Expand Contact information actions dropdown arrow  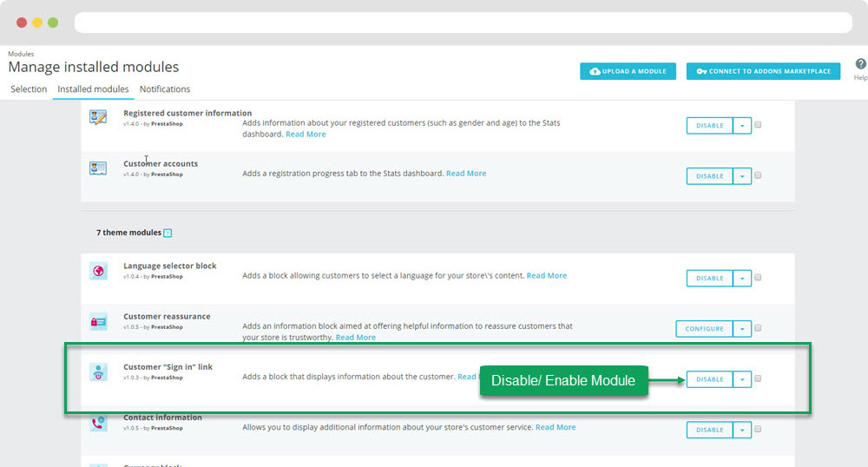[x=742, y=430]
